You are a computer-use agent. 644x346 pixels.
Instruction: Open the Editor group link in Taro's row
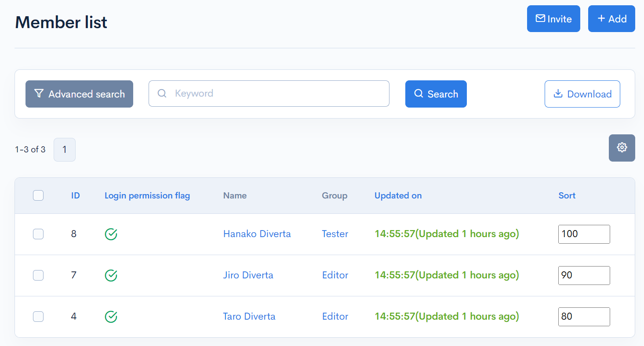click(335, 316)
